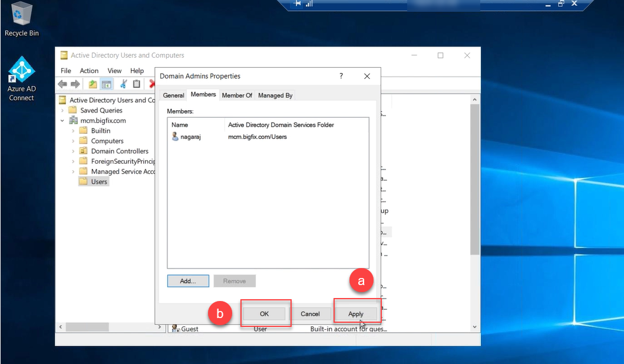Collapse the mcm.bigfix.com domain node
The height and width of the screenshot is (364, 624).
[63, 121]
